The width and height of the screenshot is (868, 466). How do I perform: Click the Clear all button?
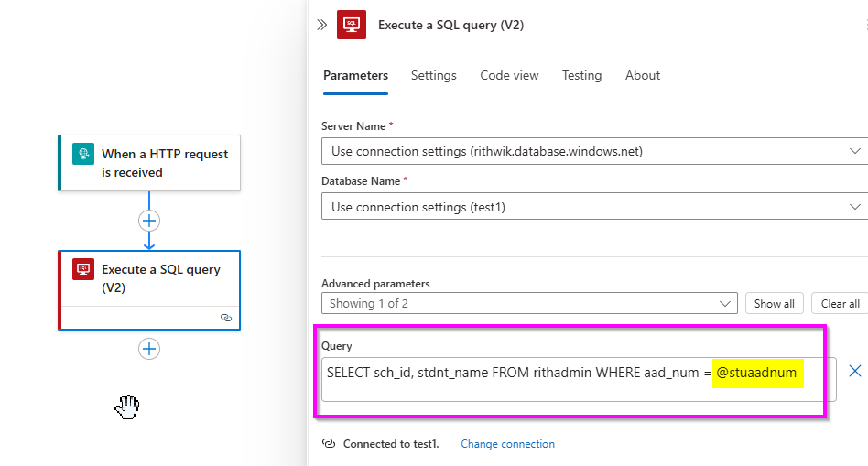pos(840,303)
